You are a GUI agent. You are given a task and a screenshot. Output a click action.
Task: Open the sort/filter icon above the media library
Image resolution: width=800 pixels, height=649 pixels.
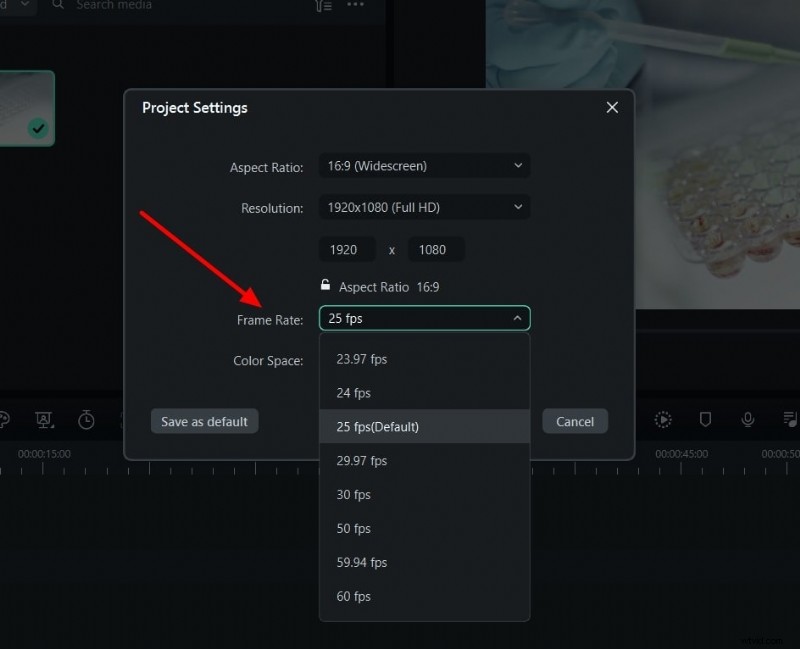coord(322,7)
